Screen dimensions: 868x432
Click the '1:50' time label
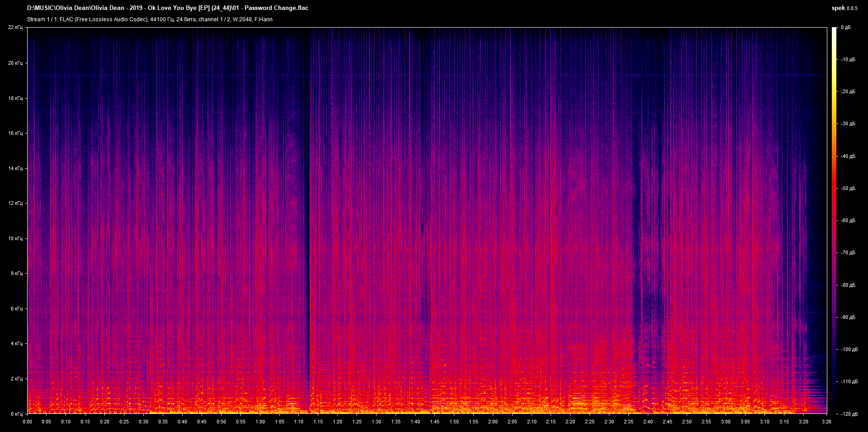(454, 422)
